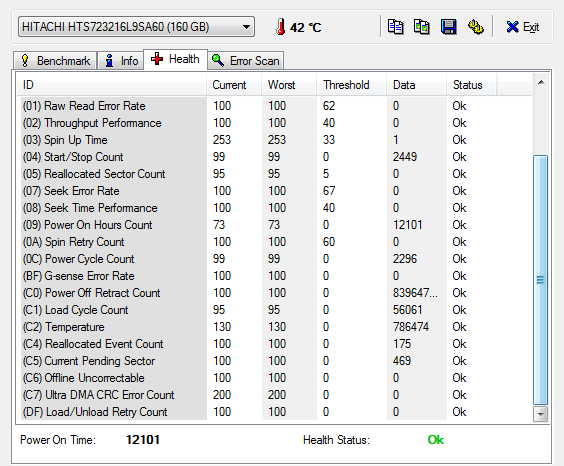Select the Spin Retry Count row
Screen dimensions: 564x466
(x=274, y=242)
